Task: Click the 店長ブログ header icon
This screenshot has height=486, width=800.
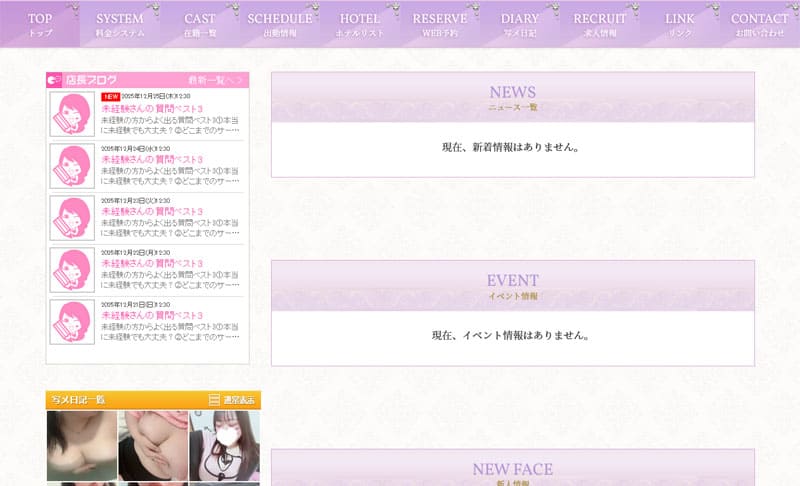Action: coord(55,80)
